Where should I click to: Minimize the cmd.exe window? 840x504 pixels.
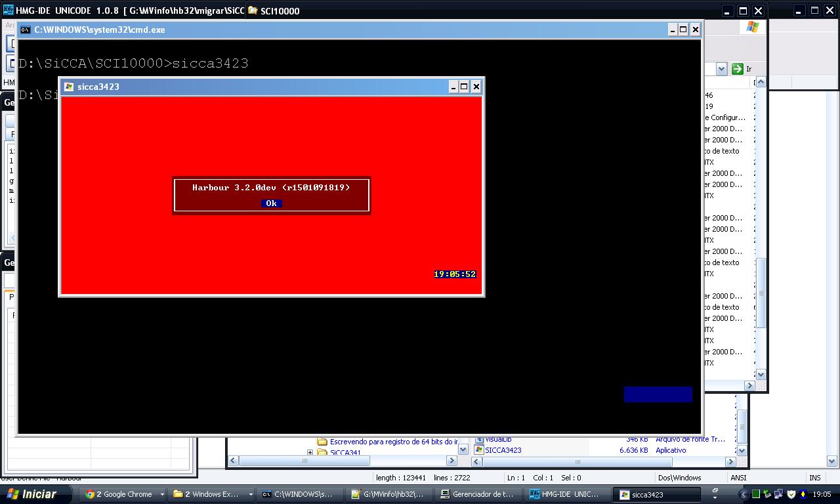672,30
